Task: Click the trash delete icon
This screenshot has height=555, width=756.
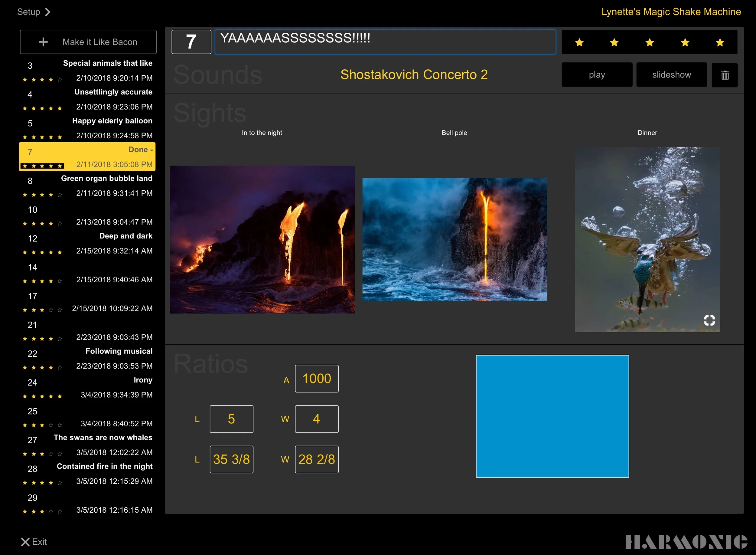Action: click(x=725, y=75)
